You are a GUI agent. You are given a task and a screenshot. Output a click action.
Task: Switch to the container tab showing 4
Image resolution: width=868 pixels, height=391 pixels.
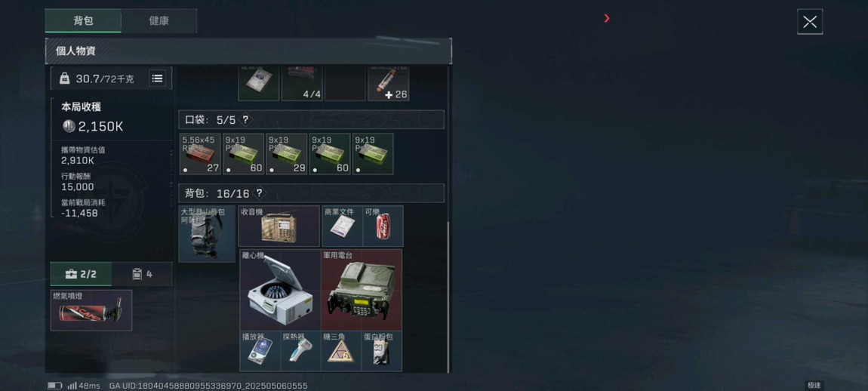[x=142, y=274]
